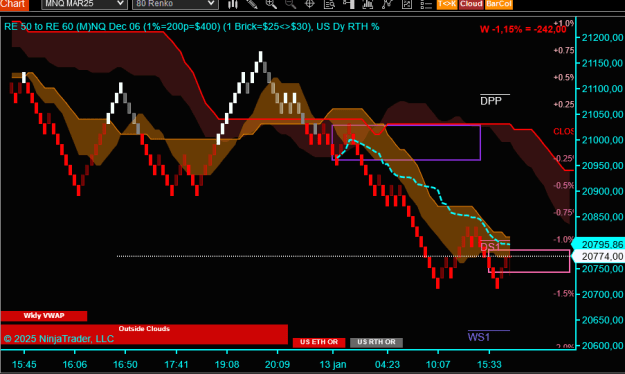Click the US RTH OR gray label
Screen dimensions: 625x374
[x=376, y=342]
